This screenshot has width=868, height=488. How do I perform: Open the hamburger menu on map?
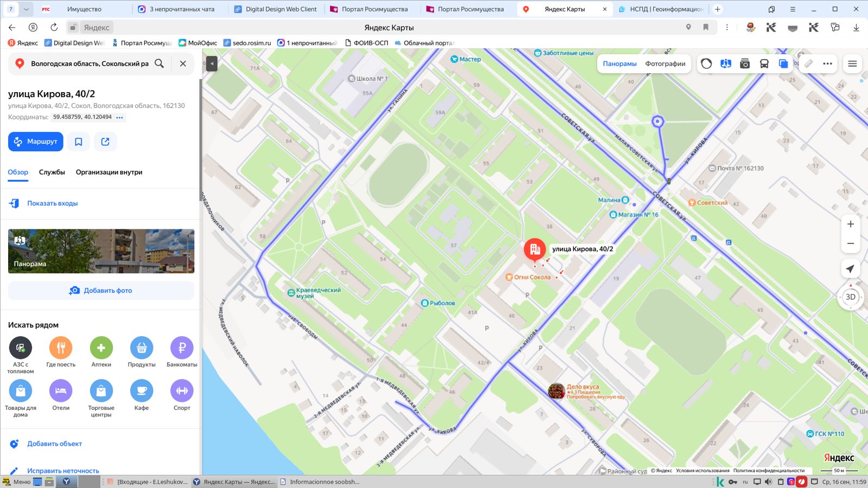(x=852, y=63)
